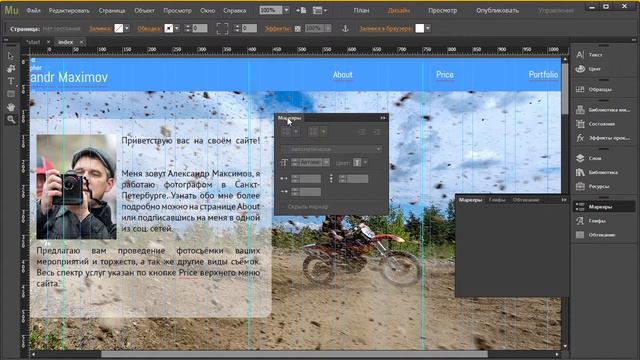The height and width of the screenshot is (360, 640).
Task: Open the widgets library panel
Action: point(603,110)
